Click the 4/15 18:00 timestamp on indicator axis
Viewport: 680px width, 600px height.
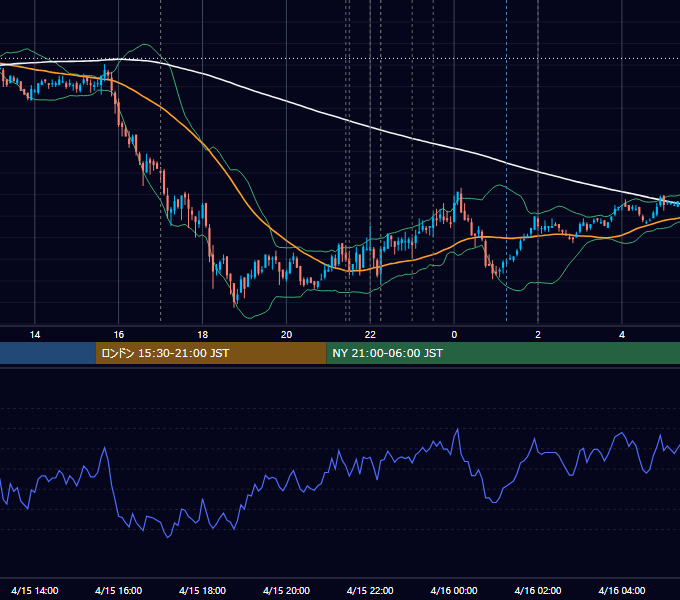[203, 590]
